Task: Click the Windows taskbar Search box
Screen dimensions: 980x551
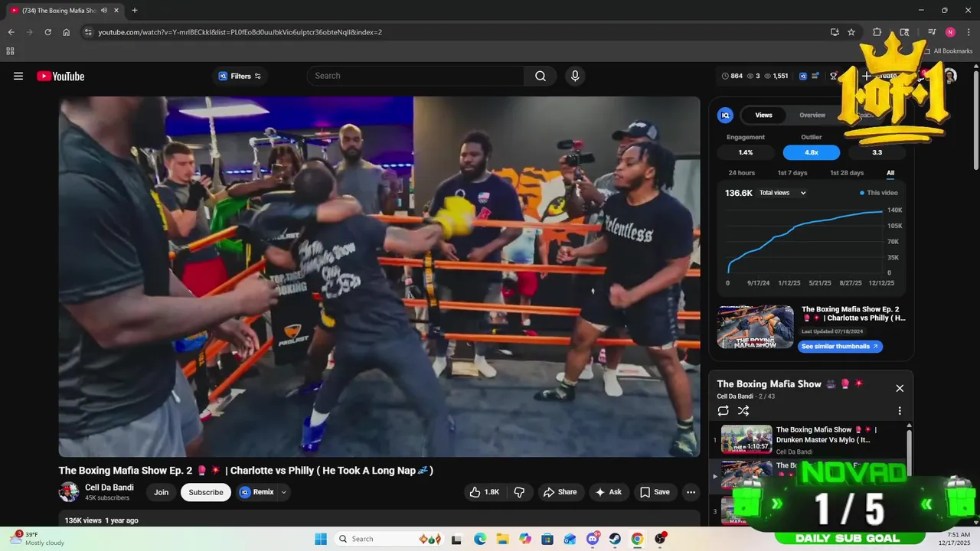Action: click(x=389, y=539)
